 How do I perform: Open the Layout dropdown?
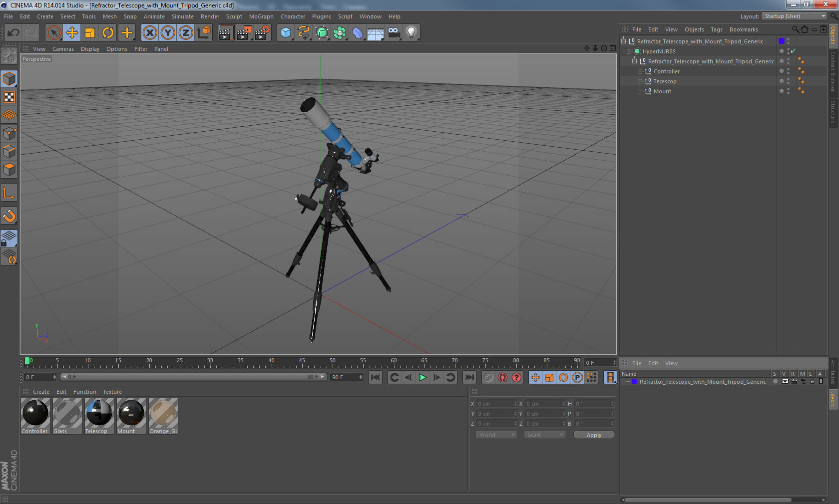[795, 16]
